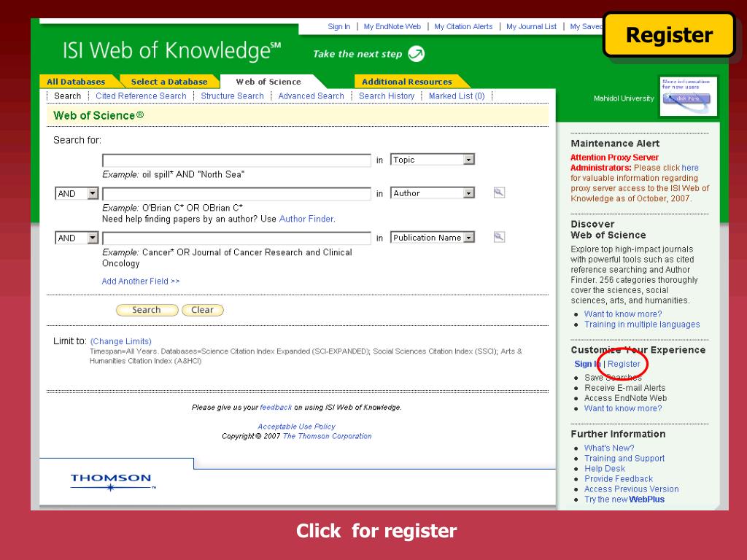Viewport: 747px width, 560px height.
Task: Click Want to know more under Customize
Action: [623, 408]
